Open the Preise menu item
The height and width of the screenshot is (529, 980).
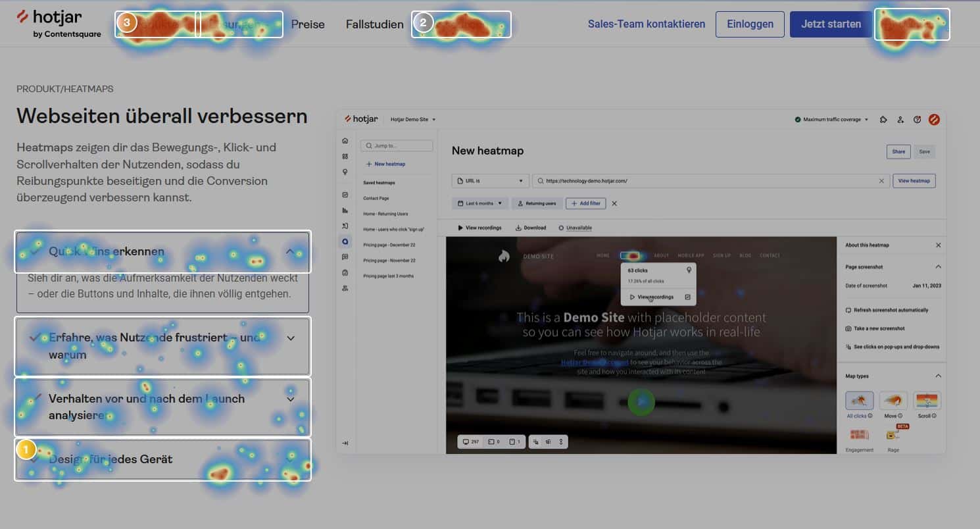[308, 24]
